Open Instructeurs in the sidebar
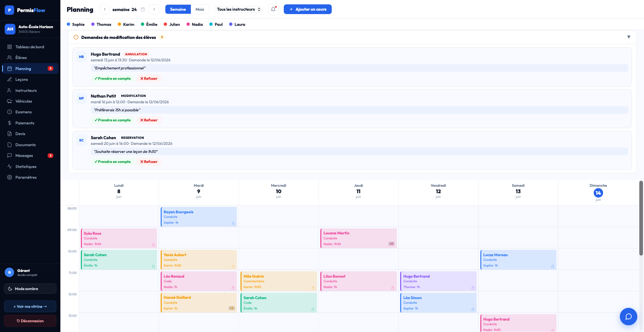The width and height of the screenshot is (644, 332). (x=30, y=91)
